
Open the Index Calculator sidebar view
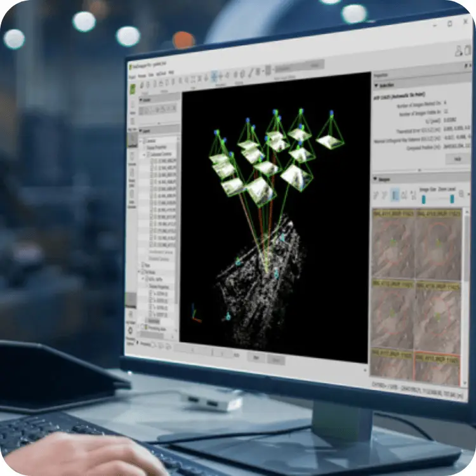point(132,199)
